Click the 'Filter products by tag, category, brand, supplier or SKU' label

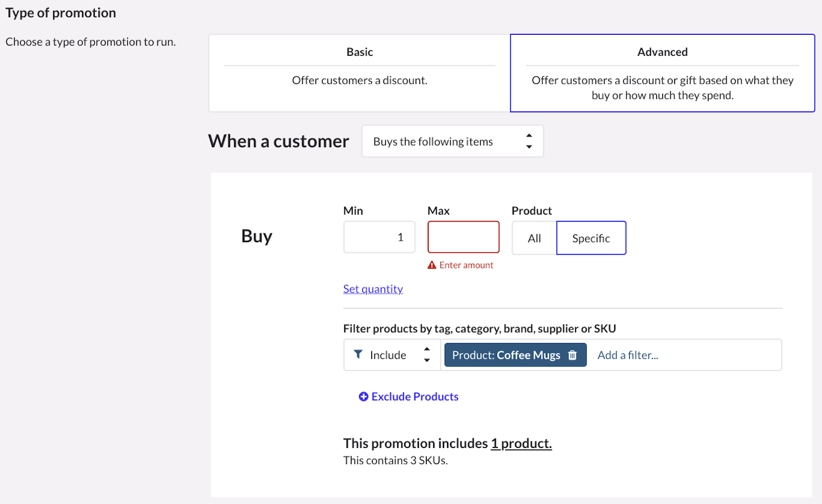(x=479, y=329)
